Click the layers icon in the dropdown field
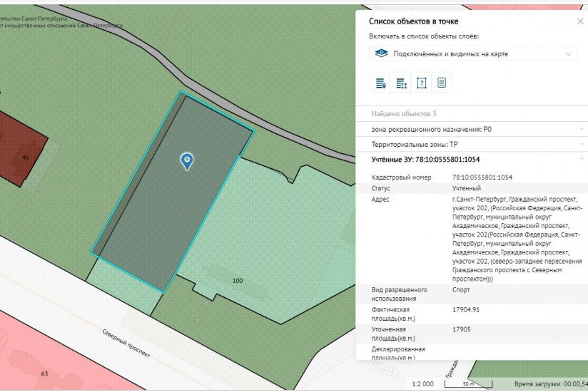Image resolution: width=588 pixels, height=392 pixels. tap(382, 53)
